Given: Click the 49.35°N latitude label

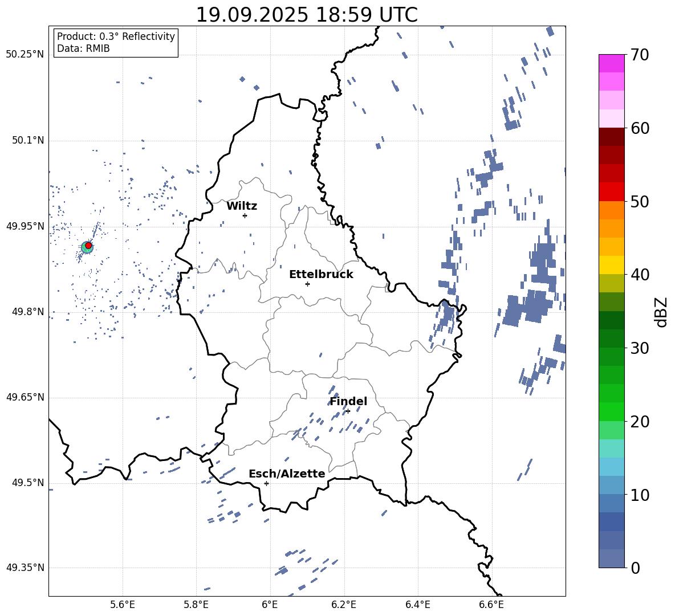Looking at the screenshot, I should click(x=25, y=568).
